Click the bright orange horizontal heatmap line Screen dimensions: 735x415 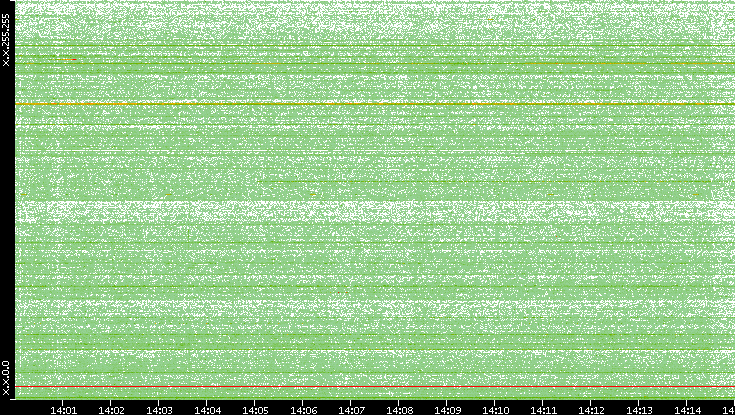point(375,104)
